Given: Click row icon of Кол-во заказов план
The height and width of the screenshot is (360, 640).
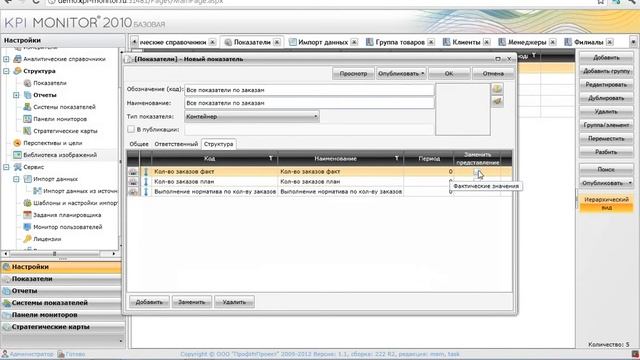Looking at the screenshot, I should (133, 182).
